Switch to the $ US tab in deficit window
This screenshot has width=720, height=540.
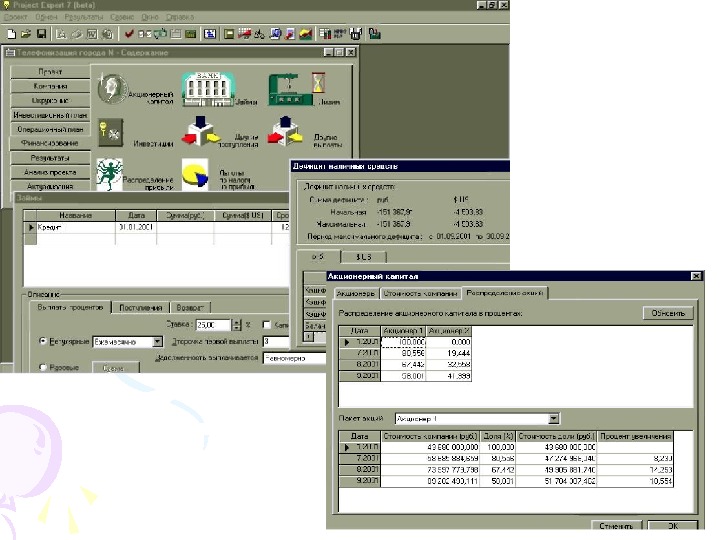[364, 257]
